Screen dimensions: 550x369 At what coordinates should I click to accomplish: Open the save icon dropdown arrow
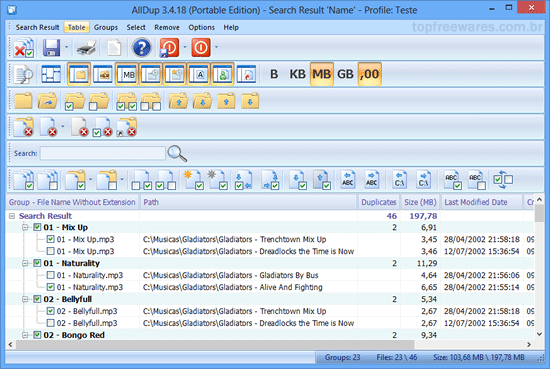coord(66,47)
